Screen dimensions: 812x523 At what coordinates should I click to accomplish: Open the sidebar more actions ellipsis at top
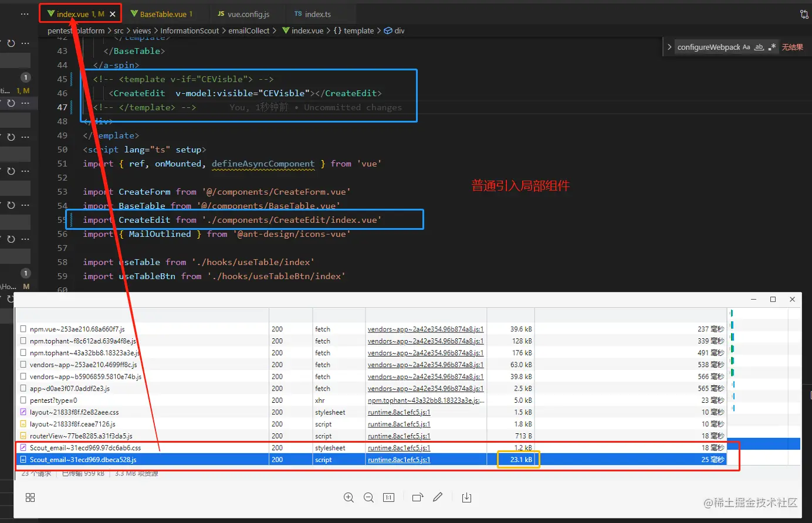(x=25, y=14)
